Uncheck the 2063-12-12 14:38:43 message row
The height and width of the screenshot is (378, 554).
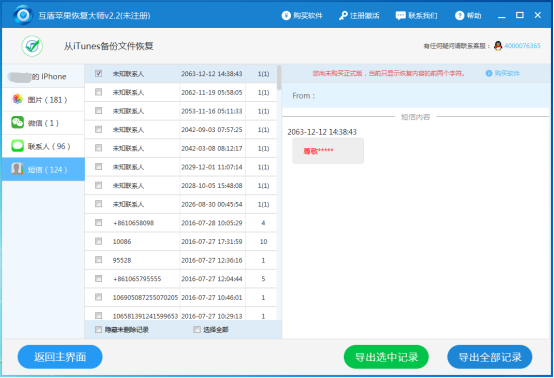[x=99, y=73]
